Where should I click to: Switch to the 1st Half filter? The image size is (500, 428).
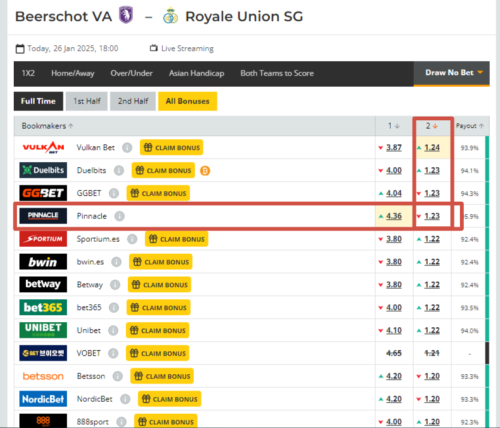click(87, 101)
